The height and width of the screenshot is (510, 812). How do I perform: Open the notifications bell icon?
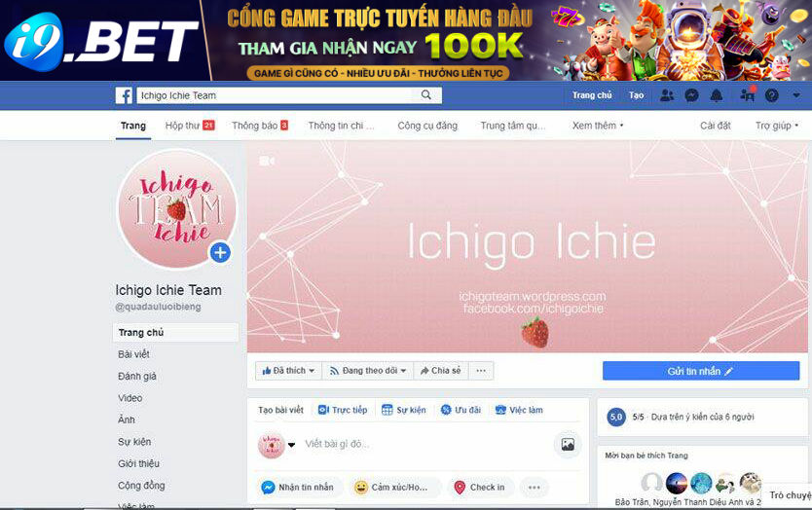[717, 95]
